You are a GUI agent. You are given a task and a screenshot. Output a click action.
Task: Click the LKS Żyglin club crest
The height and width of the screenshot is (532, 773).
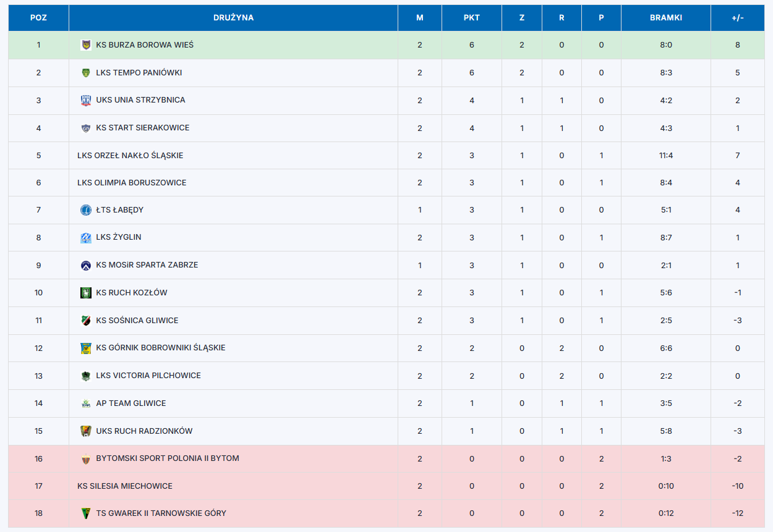tap(86, 237)
